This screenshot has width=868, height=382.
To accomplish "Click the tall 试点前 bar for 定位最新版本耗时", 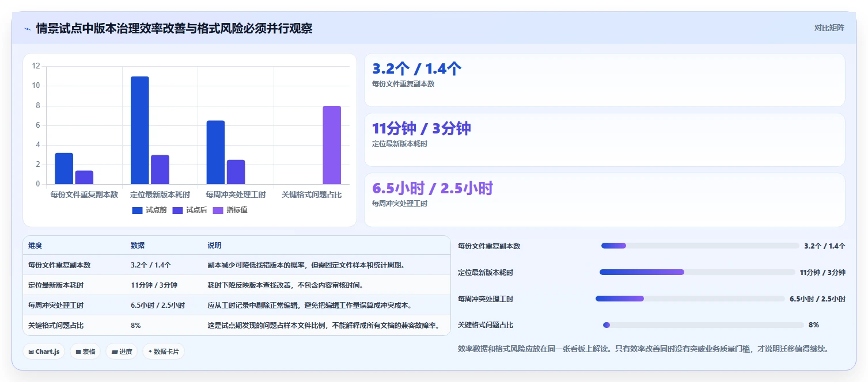I will point(139,130).
